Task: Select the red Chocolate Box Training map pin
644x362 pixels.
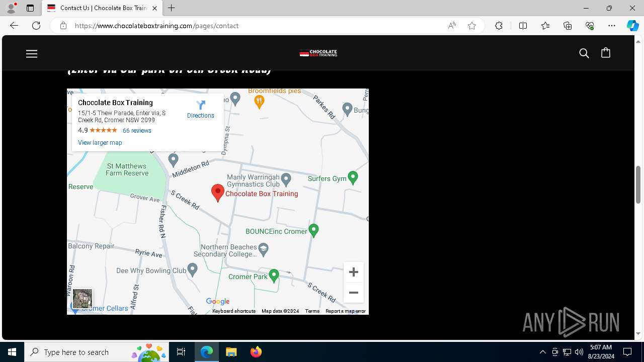Action: 217,193
